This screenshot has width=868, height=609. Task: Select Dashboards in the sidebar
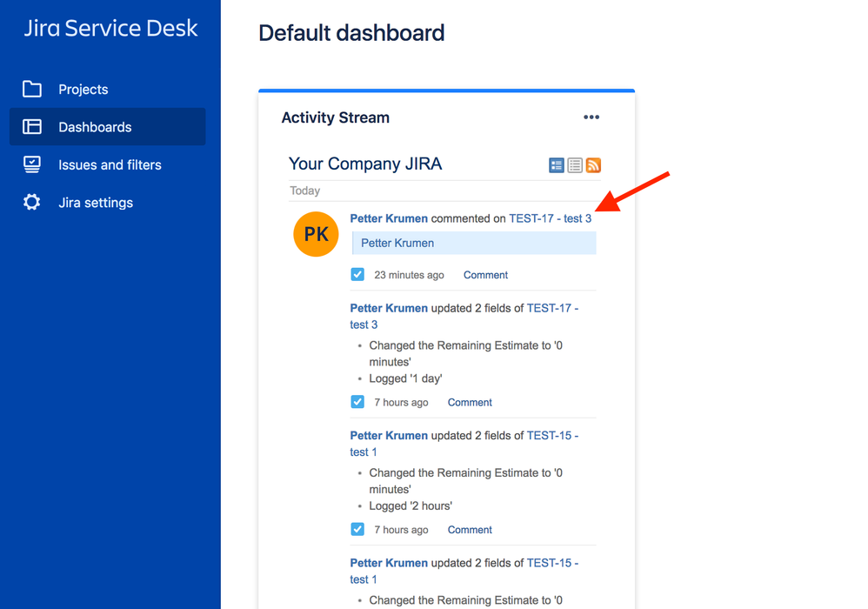pos(107,127)
